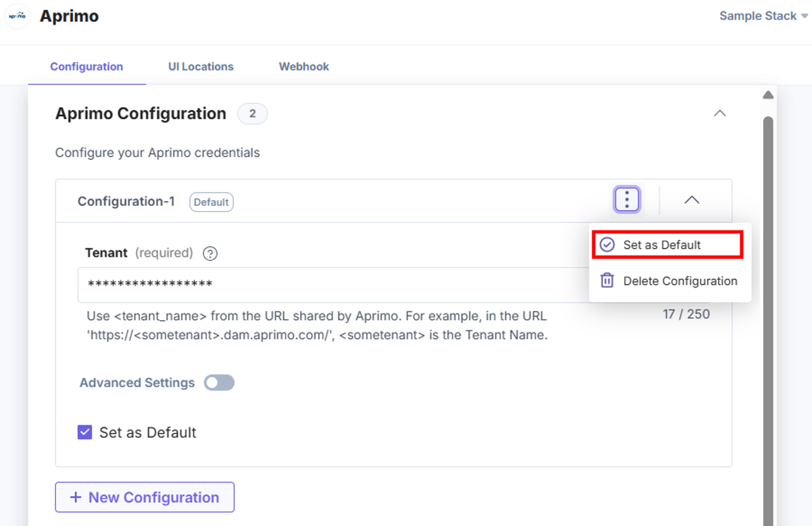This screenshot has height=526, width=812.
Task: Toggle the Advanced Settings switch
Action: coord(219,383)
